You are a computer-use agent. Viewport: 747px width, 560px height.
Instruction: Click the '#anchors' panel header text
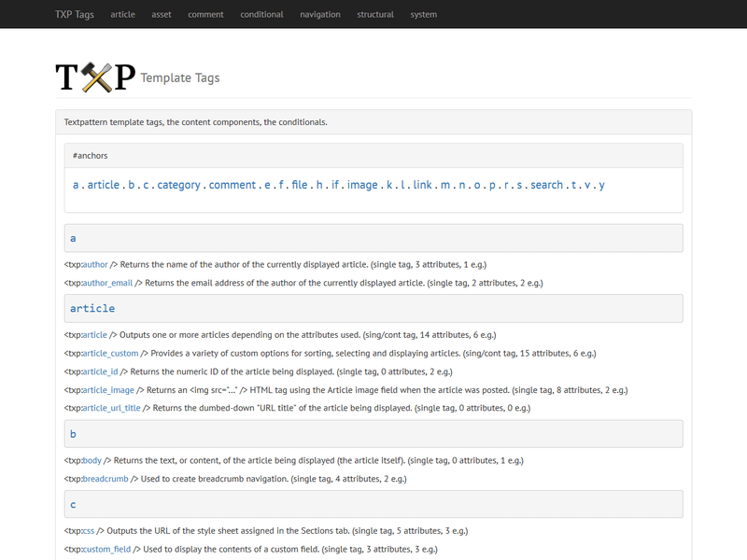[x=90, y=156]
